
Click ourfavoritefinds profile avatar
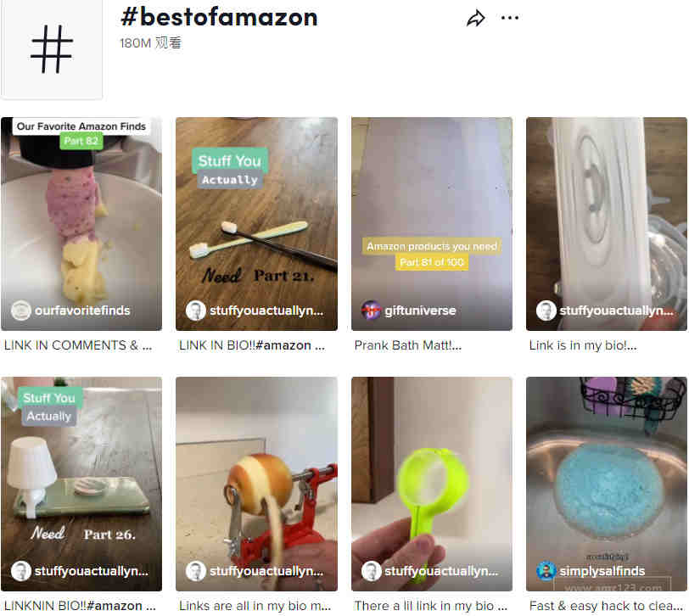click(20, 311)
